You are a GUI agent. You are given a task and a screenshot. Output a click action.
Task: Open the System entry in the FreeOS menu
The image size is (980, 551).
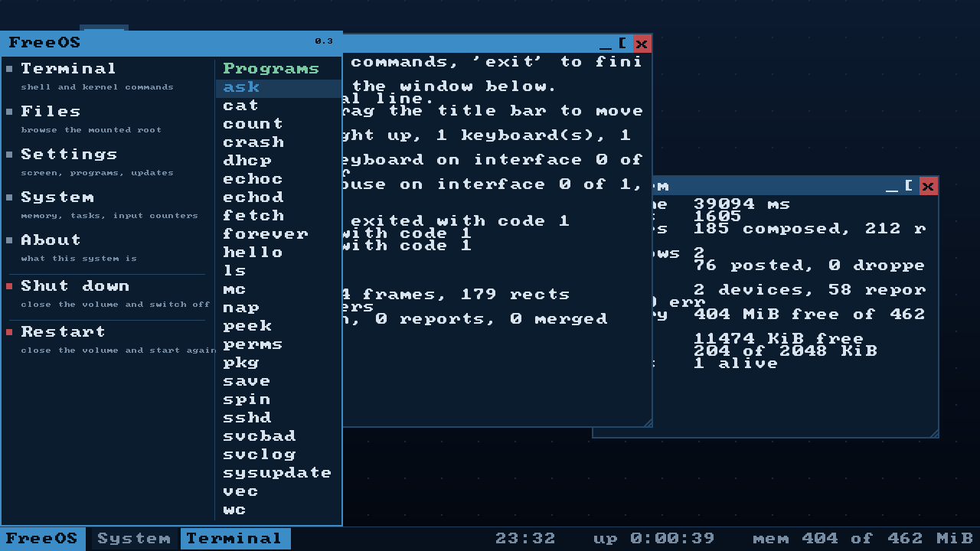(108, 204)
